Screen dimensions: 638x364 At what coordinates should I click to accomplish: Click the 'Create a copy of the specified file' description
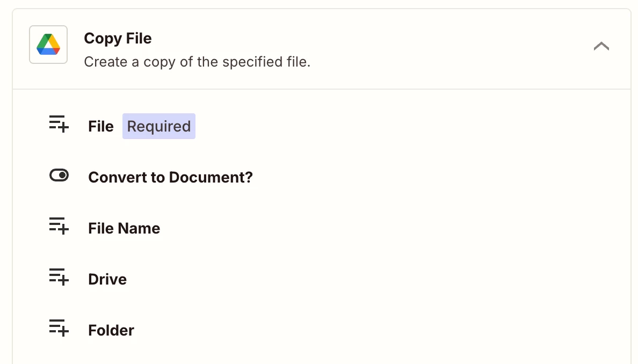point(197,62)
